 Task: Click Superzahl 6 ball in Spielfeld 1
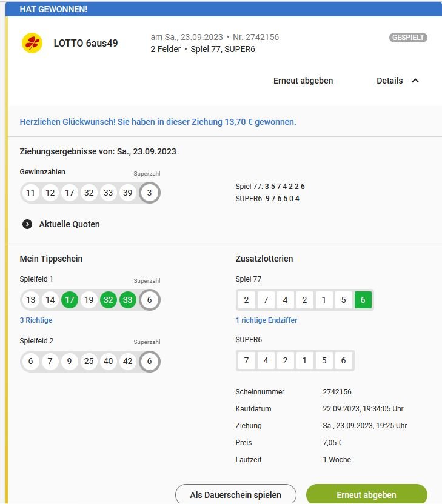(149, 300)
